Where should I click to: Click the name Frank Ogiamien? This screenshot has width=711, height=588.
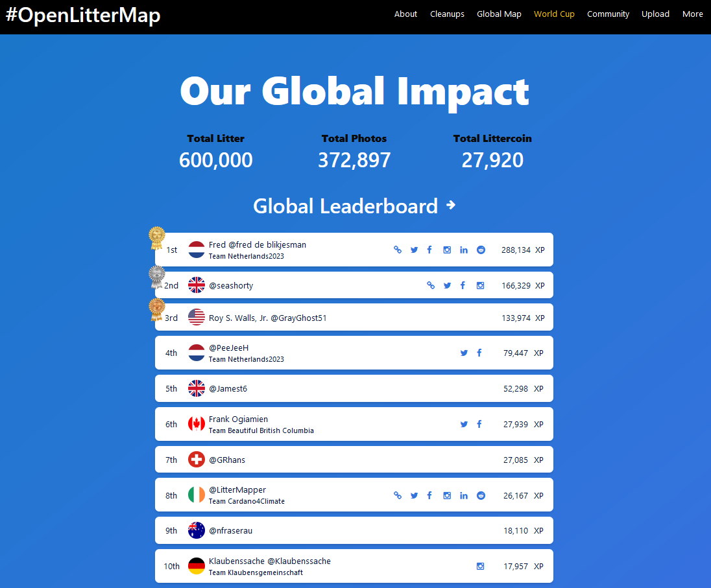pos(238,419)
